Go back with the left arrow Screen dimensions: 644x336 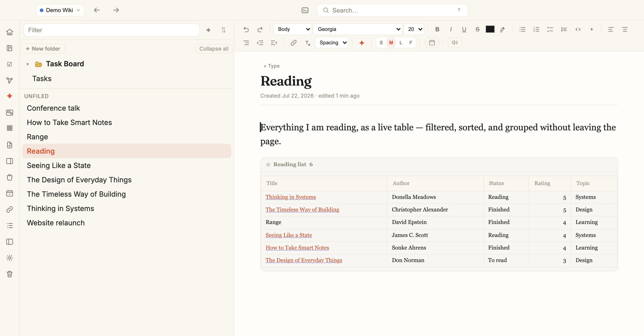click(x=97, y=10)
